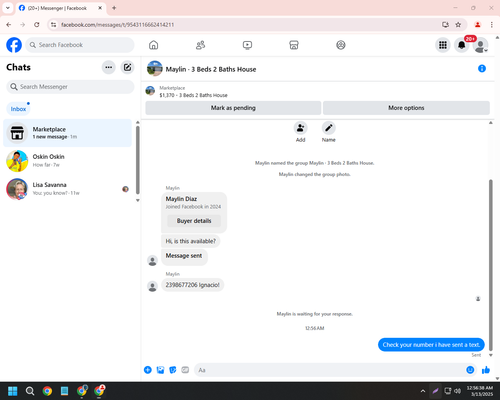Open Windows taskbar search

click(30, 391)
